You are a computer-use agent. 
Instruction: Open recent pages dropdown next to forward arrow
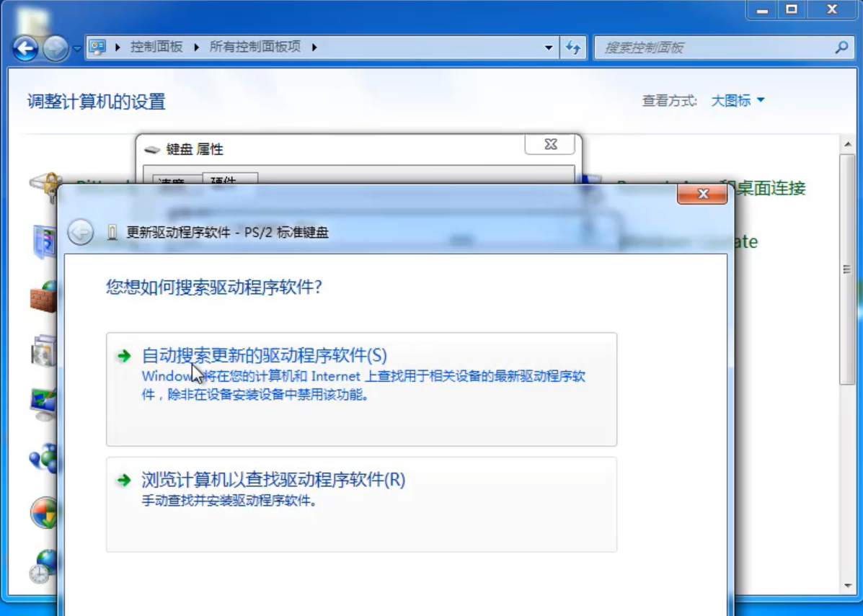coord(77,49)
